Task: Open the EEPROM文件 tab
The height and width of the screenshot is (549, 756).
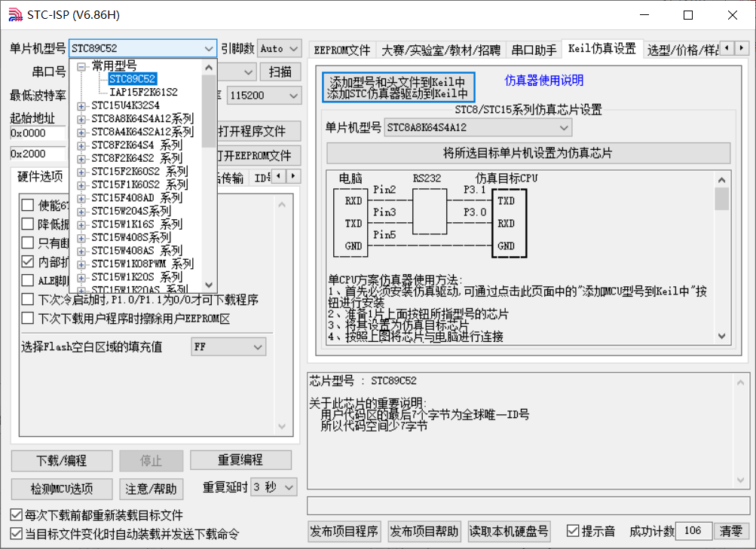Action: (x=342, y=48)
